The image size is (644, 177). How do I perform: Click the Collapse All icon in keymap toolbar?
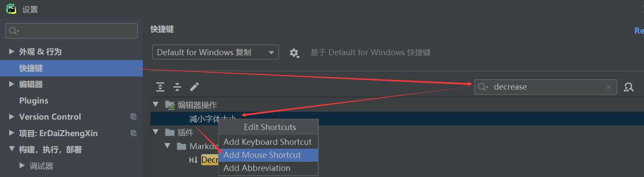click(x=177, y=87)
